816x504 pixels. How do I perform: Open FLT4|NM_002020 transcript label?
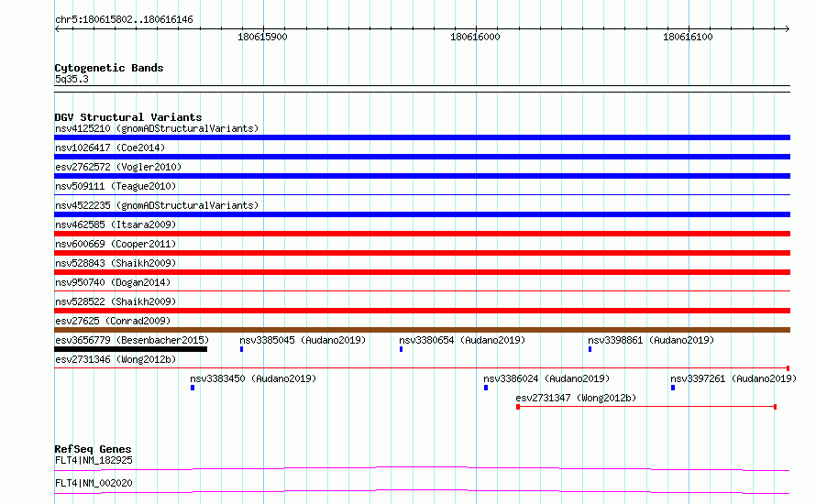coord(94,483)
